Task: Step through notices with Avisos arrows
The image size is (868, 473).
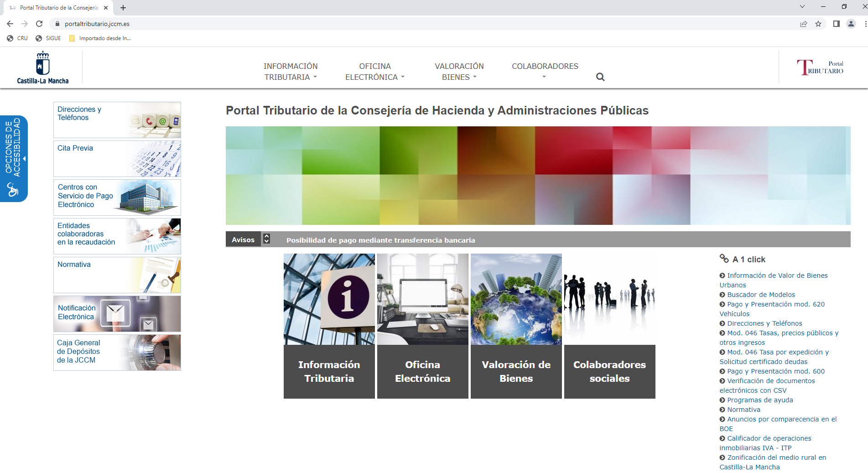Action: point(267,239)
